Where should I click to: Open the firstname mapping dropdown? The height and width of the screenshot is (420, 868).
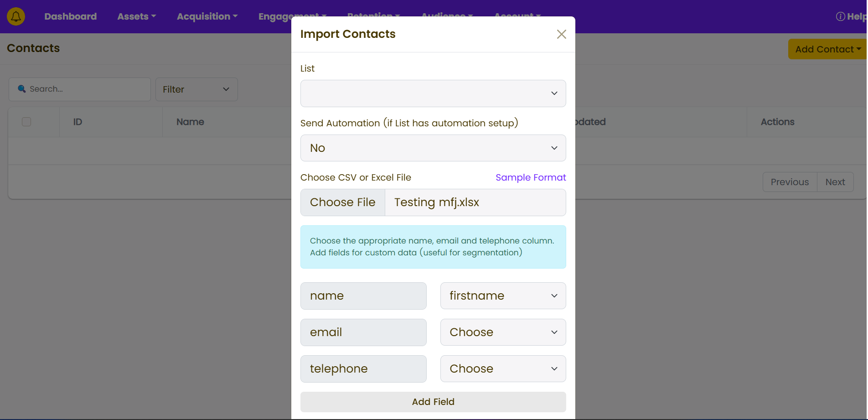[503, 296]
